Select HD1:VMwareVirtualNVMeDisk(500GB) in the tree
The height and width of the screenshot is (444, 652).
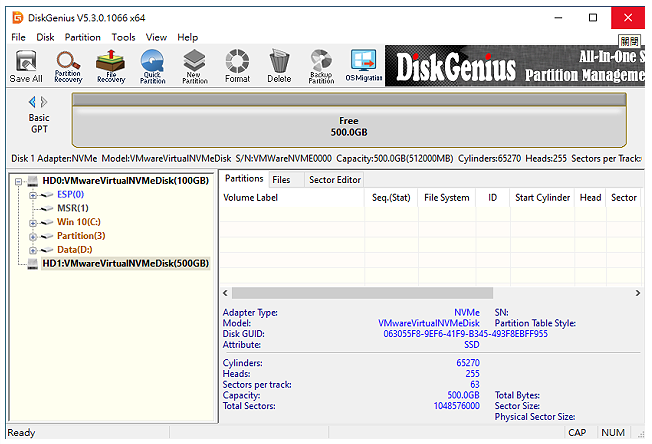click(126, 264)
